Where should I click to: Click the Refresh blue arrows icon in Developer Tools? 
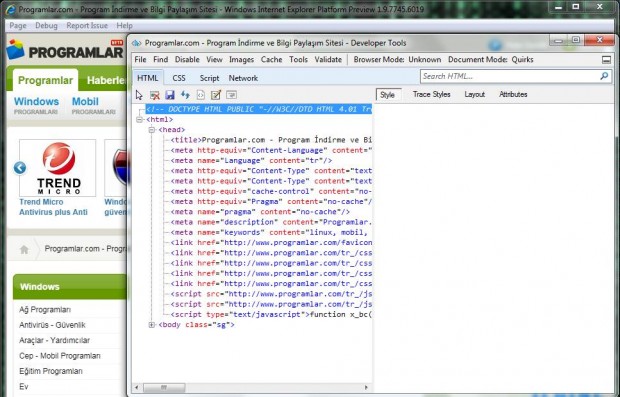(x=185, y=95)
